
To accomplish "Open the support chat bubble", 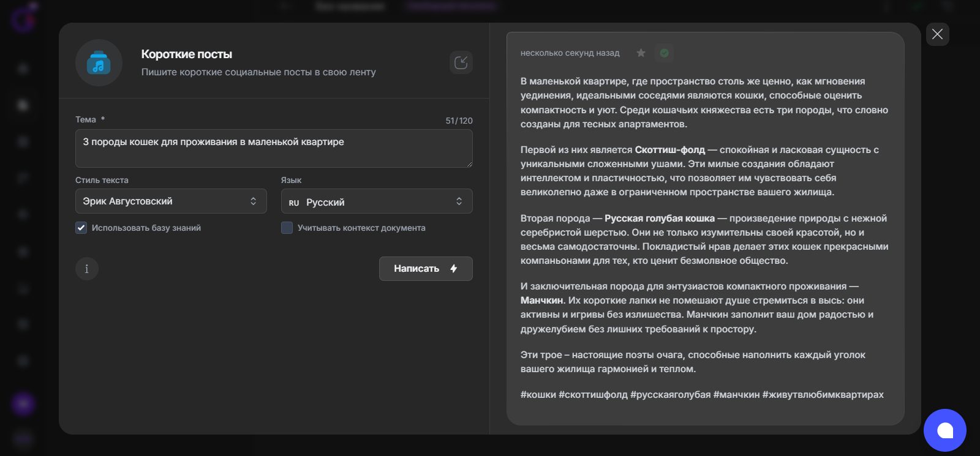I will [x=944, y=430].
